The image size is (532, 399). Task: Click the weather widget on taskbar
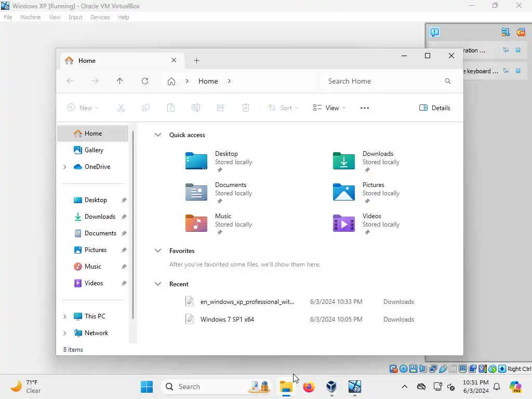point(25,387)
